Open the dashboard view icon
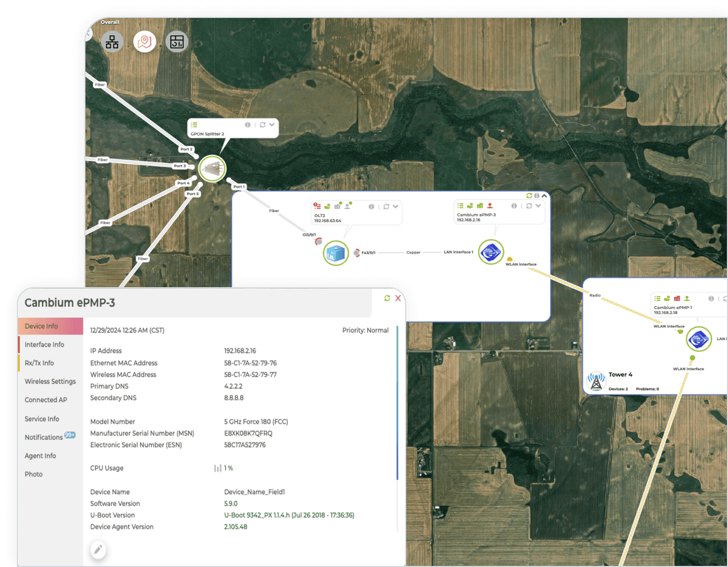Viewport: 728px width, 567px height. (x=177, y=42)
